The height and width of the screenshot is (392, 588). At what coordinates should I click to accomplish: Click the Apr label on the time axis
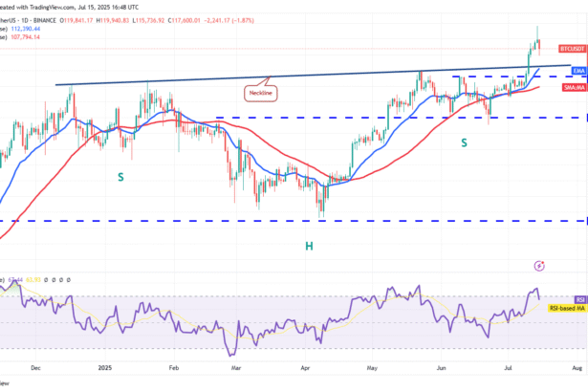305,367
